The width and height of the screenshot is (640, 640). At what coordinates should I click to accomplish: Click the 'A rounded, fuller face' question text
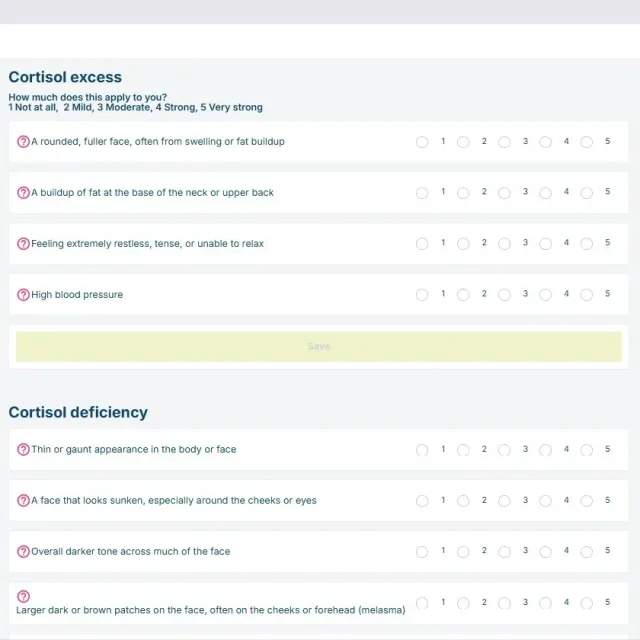tap(158, 142)
